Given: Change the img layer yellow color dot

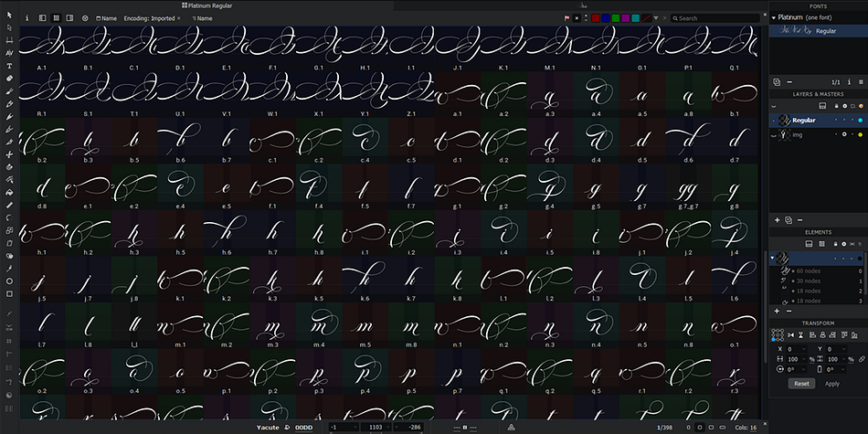Looking at the screenshot, I should tap(861, 134).
